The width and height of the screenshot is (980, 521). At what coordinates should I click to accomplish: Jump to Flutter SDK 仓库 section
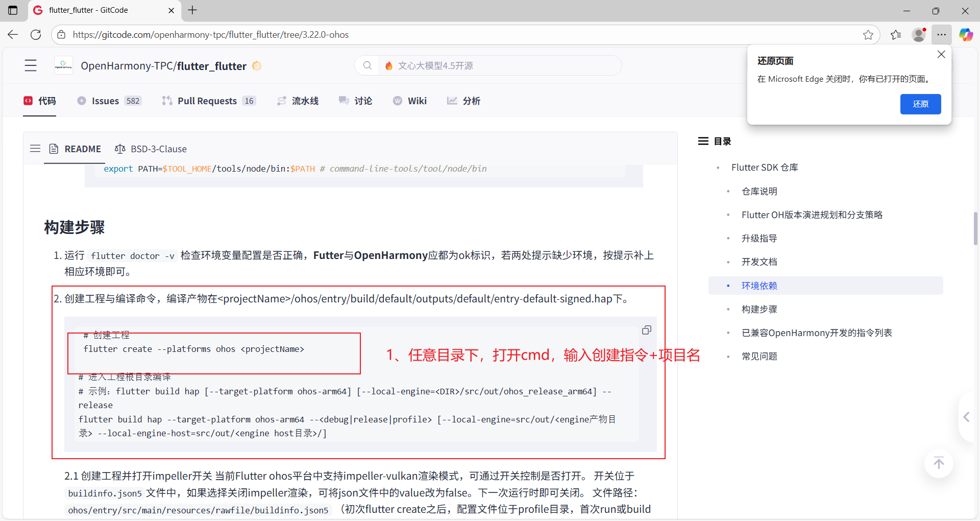(x=765, y=168)
